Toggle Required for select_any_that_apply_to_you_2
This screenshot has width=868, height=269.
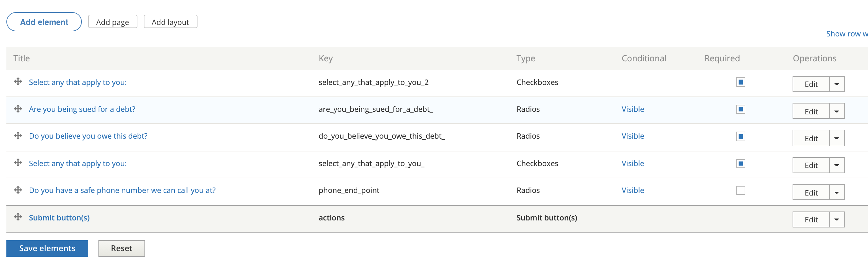coord(740,82)
